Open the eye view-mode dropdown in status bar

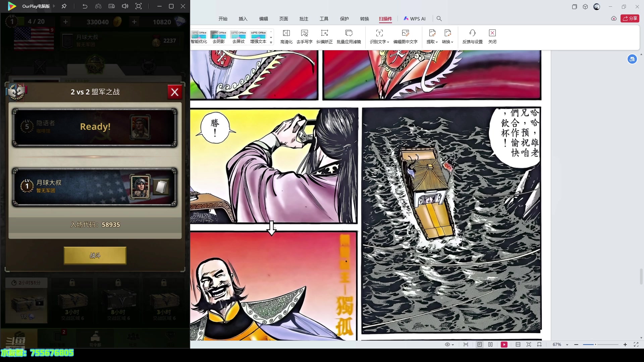click(449, 345)
